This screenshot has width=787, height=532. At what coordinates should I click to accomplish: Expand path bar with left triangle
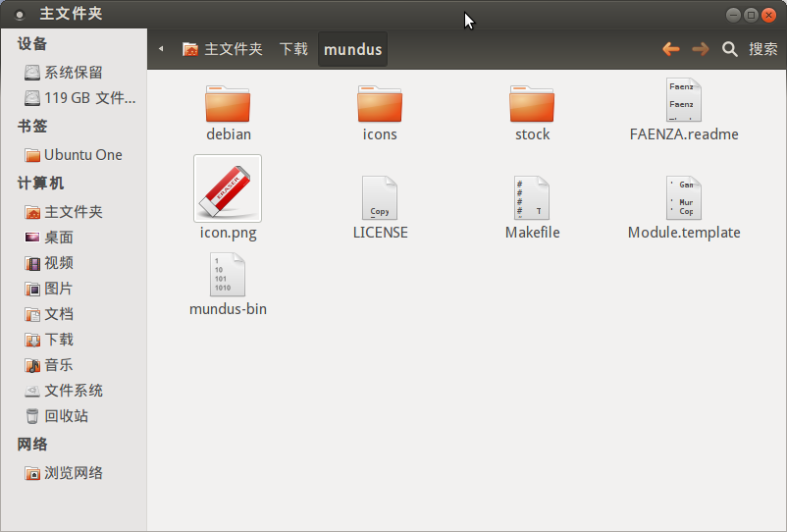pos(161,49)
